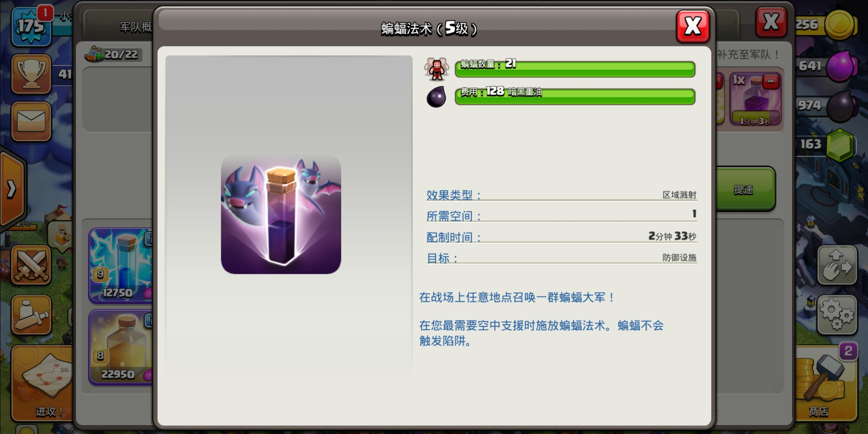
Task: Close the army overview window behind
Action: click(771, 22)
